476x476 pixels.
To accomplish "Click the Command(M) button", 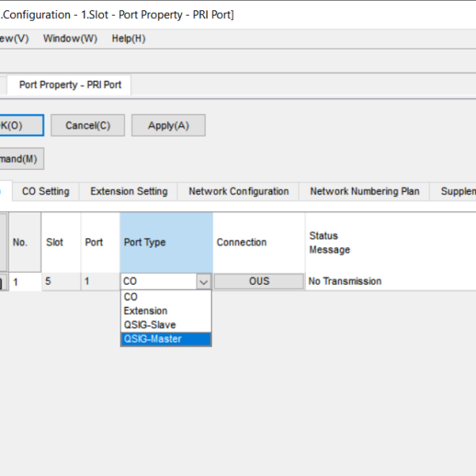I will pos(21,159).
